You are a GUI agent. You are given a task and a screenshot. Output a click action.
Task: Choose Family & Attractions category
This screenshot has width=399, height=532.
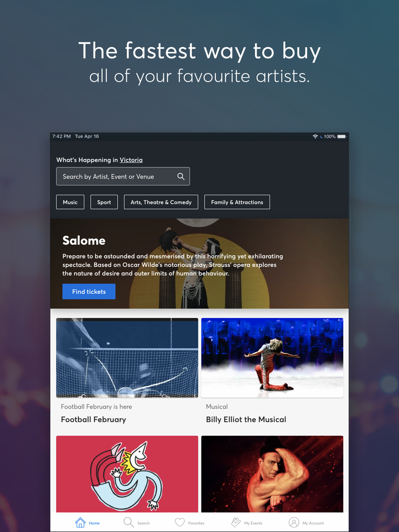click(237, 202)
